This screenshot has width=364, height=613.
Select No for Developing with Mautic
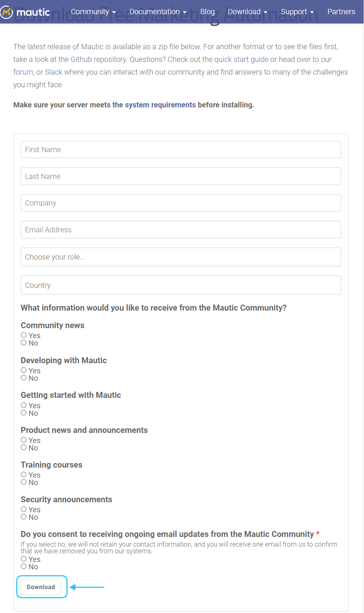coord(23,377)
